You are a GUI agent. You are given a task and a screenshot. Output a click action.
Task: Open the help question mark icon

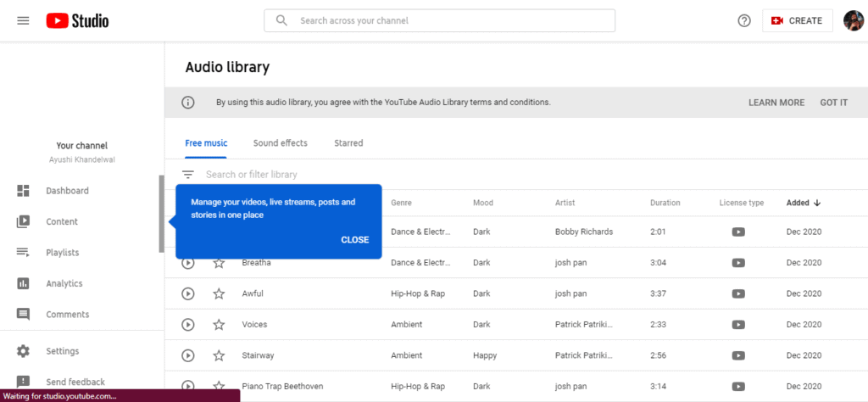tap(744, 20)
